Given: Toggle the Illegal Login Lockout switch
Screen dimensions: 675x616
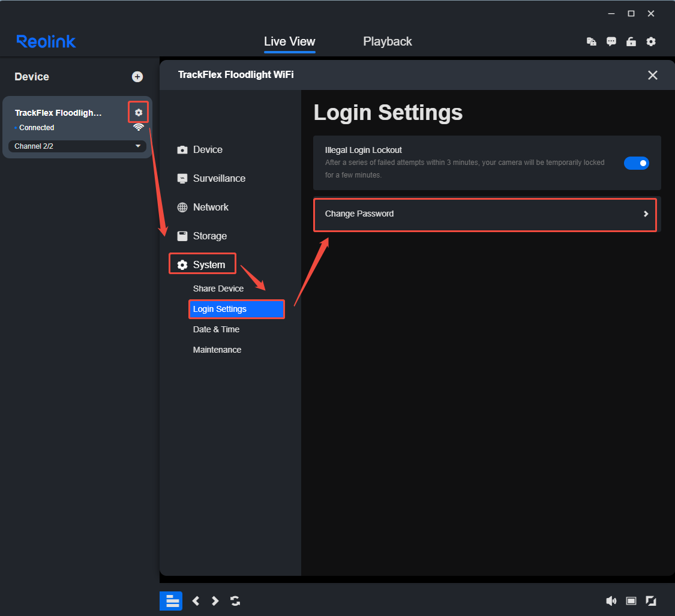Looking at the screenshot, I should tap(636, 163).
